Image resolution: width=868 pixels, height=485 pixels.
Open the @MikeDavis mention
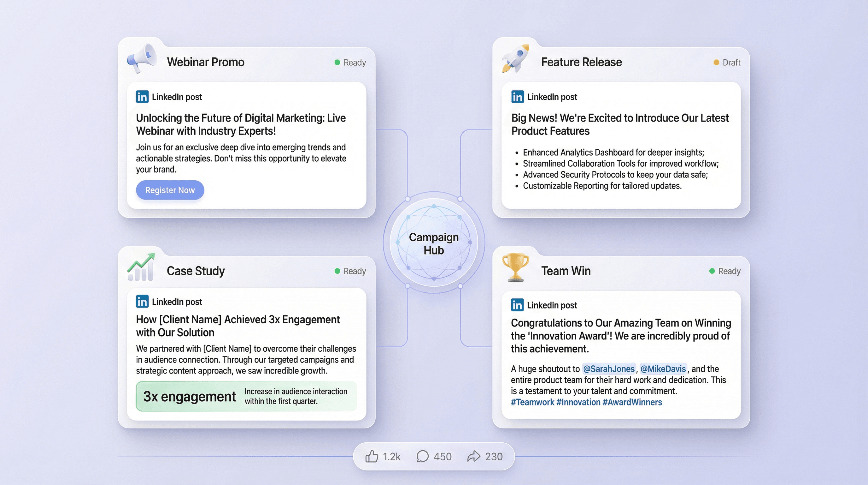coord(663,368)
